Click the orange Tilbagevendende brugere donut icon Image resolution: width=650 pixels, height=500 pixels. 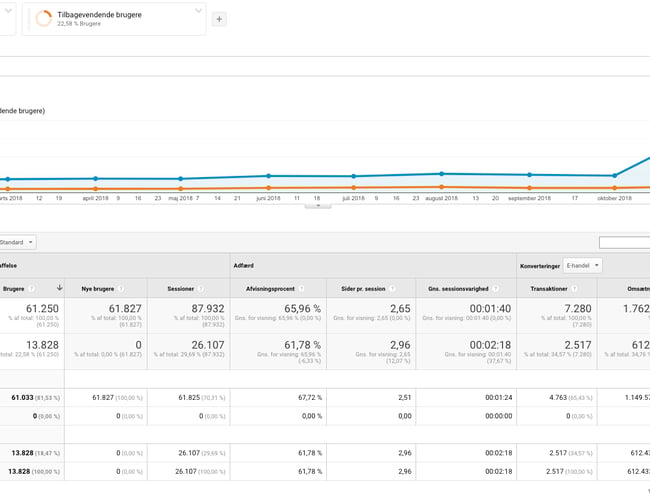(x=44, y=18)
